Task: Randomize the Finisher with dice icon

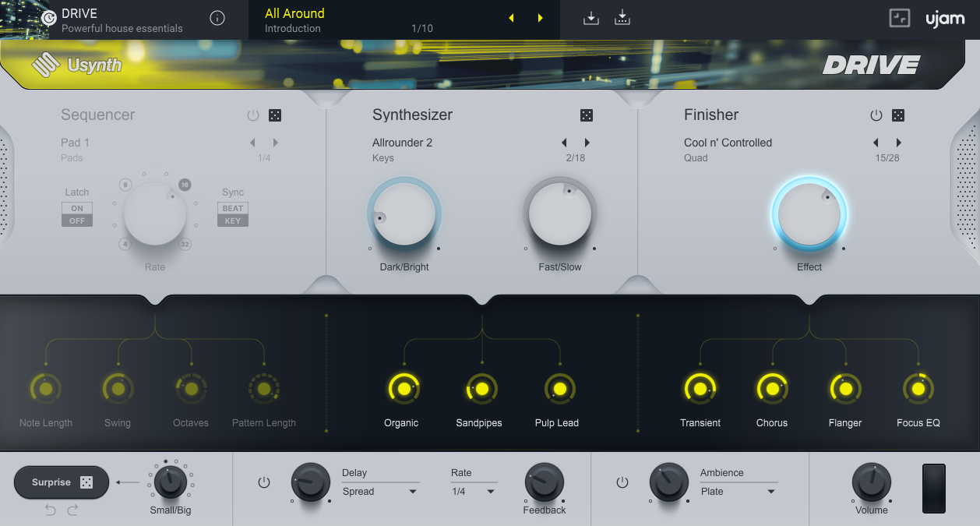Action: tap(898, 115)
